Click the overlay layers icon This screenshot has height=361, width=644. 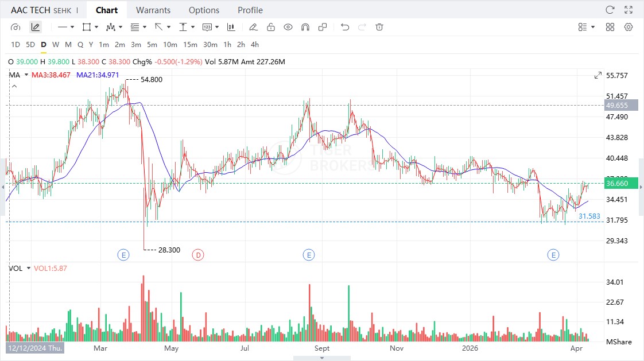(323, 27)
